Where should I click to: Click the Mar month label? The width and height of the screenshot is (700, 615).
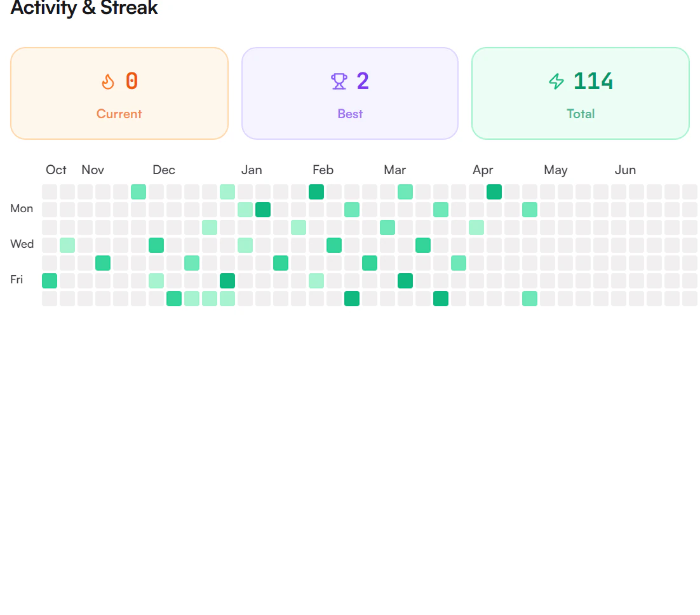coord(394,170)
